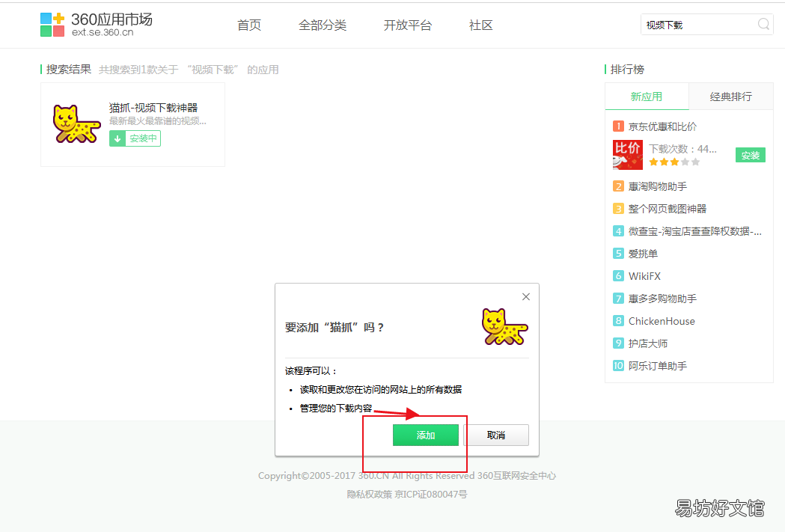This screenshot has width=785, height=532.
Task: Click the 管理您的下载内容 permission text
Action: (x=335, y=409)
